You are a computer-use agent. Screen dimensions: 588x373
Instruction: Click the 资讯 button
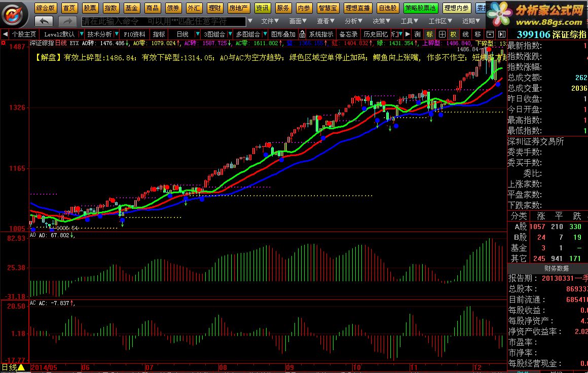(262, 8)
